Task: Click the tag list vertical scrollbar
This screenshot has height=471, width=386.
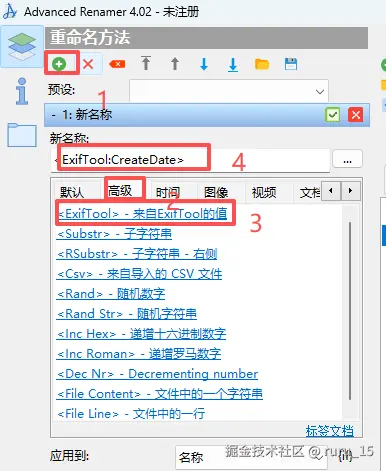Action: coord(350,310)
